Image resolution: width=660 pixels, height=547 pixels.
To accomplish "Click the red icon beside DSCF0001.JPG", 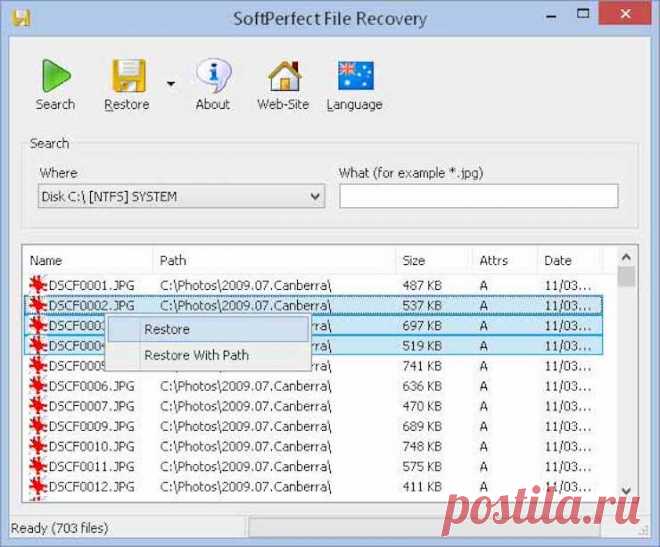I will coord(38,285).
